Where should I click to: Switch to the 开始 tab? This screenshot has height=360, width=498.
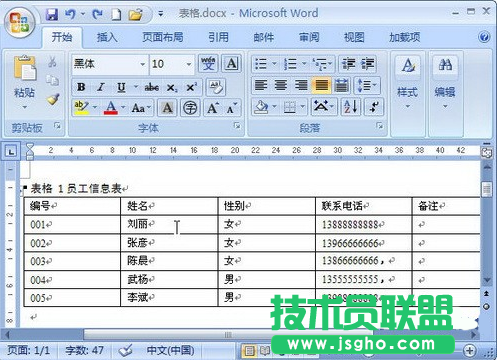click(62, 37)
